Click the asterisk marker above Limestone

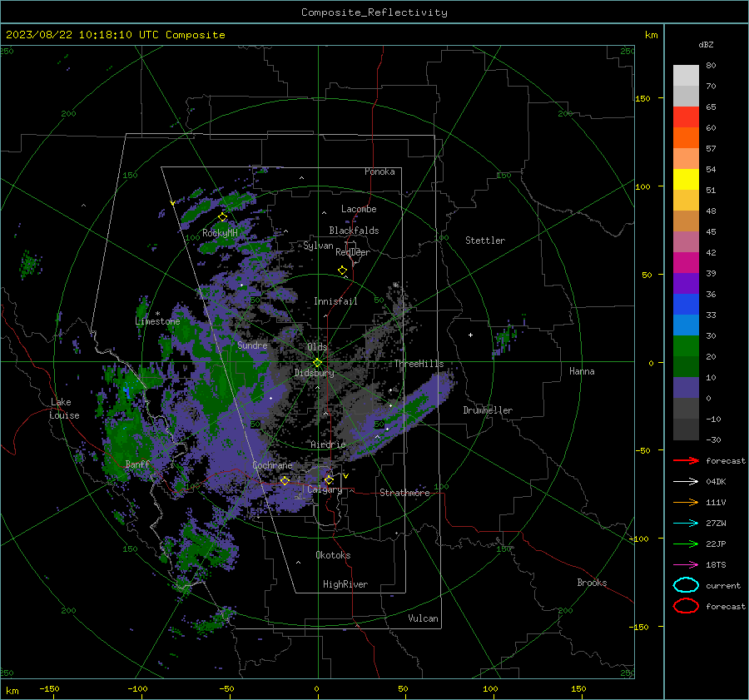coord(157,314)
